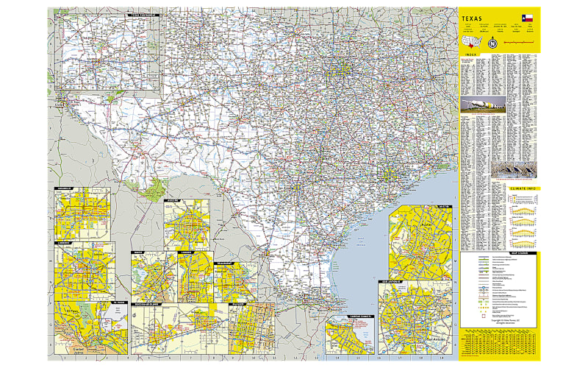The image size is (588, 368).
Task: Select the San Antonio inset map
Action: (x=415, y=319)
